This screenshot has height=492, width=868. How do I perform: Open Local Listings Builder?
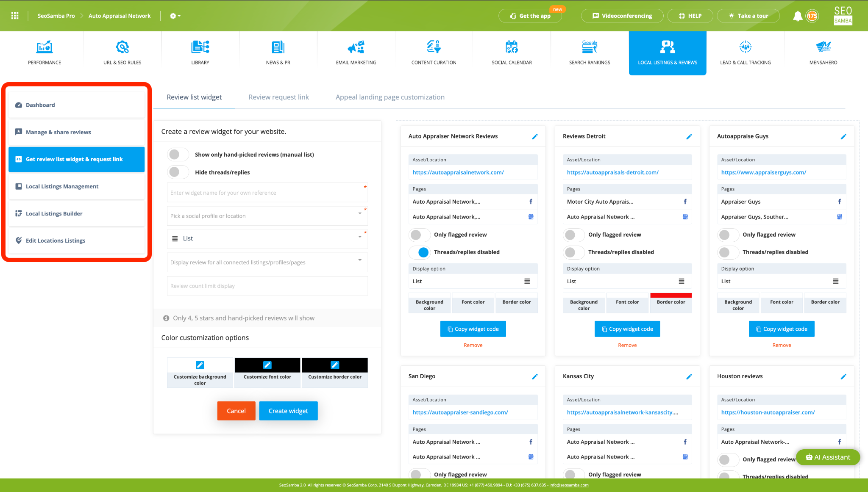coord(77,213)
